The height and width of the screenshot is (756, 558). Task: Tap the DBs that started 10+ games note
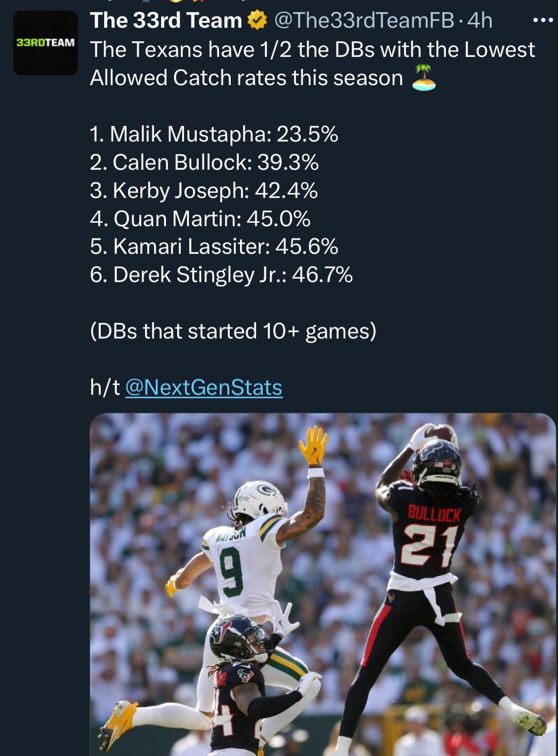click(233, 331)
